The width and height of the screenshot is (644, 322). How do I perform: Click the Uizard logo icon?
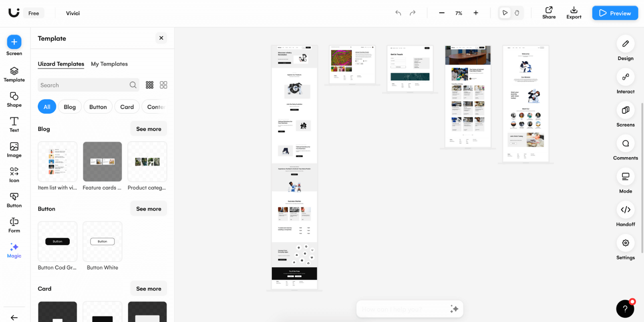coord(14,13)
